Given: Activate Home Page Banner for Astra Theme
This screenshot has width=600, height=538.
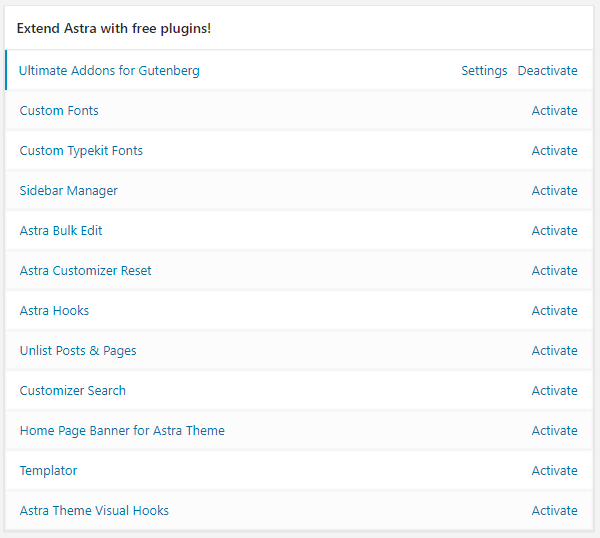Looking at the screenshot, I should pos(554,430).
